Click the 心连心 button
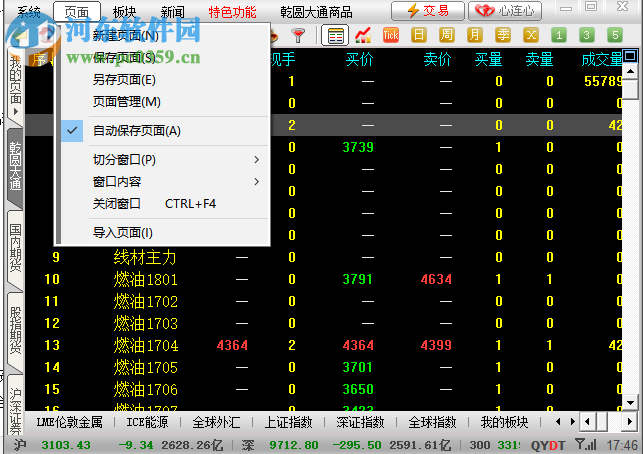Viewport: 643px width, 454px height. click(x=505, y=11)
